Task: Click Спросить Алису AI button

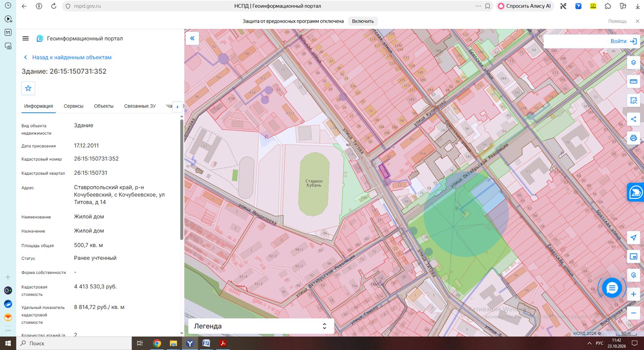Action: click(x=525, y=6)
